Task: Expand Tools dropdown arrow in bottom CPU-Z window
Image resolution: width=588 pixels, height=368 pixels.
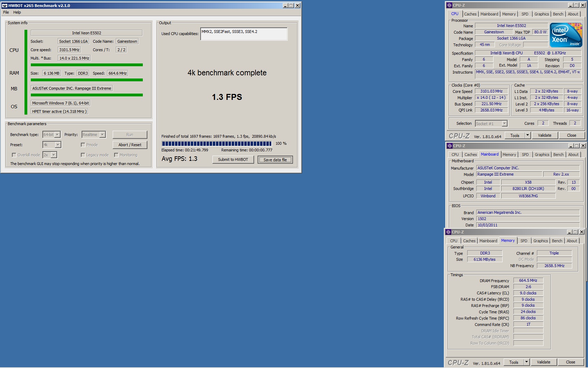Action: pos(526,362)
